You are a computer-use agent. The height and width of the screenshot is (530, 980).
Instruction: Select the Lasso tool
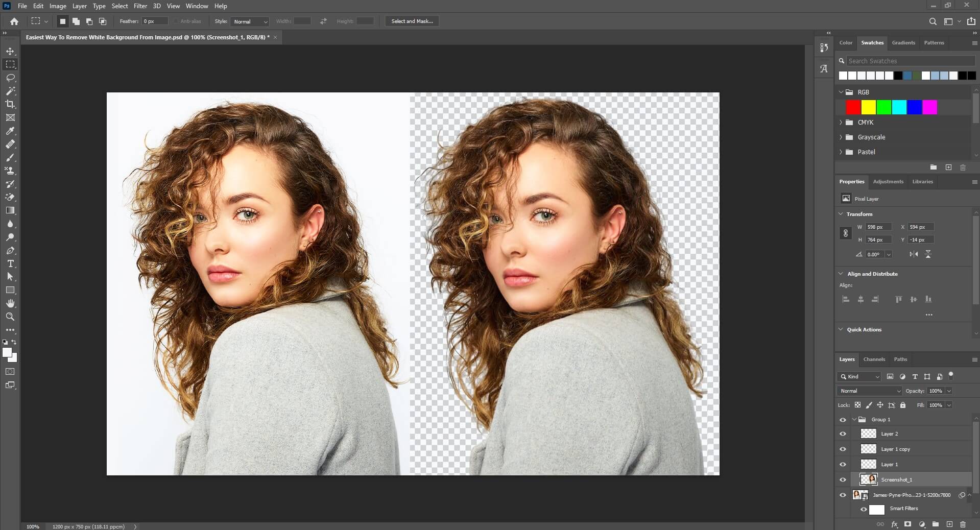[x=10, y=78]
